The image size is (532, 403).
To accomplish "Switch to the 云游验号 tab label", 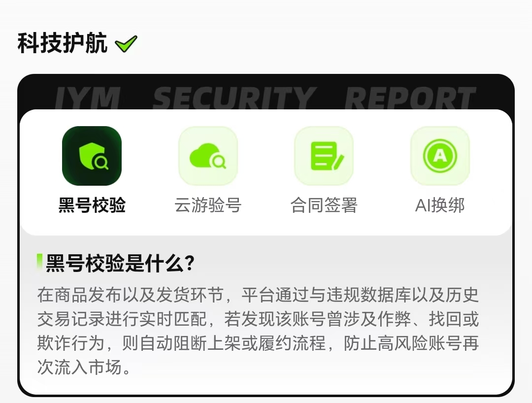I will point(208,205).
